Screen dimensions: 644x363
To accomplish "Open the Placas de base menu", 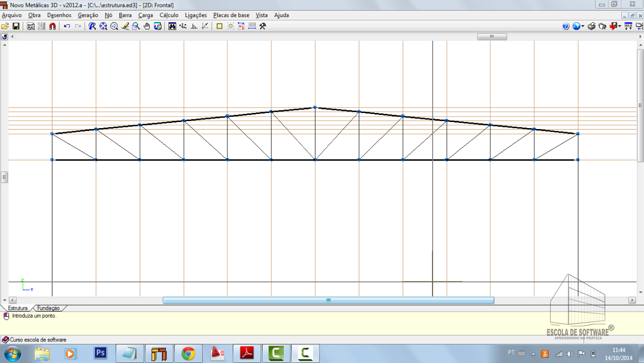I will [x=231, y=15].
